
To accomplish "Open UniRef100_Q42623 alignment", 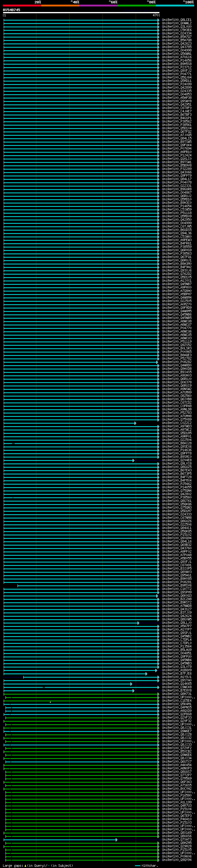I will (176, 43).
